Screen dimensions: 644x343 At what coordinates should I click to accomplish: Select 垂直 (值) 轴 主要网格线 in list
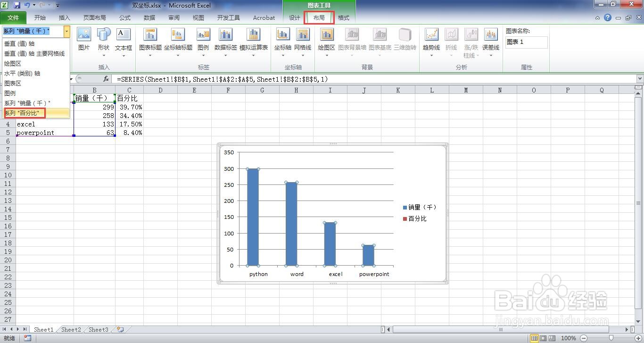point(34,54)
